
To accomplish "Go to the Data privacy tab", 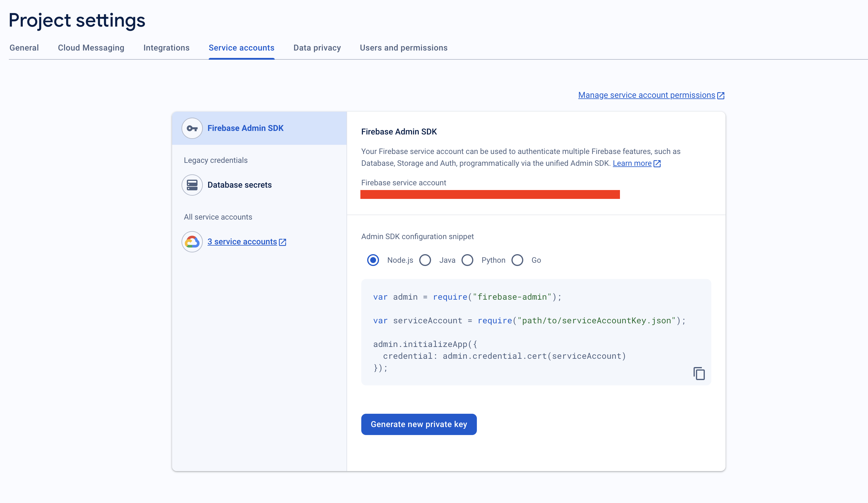I will tap(317, 48).
